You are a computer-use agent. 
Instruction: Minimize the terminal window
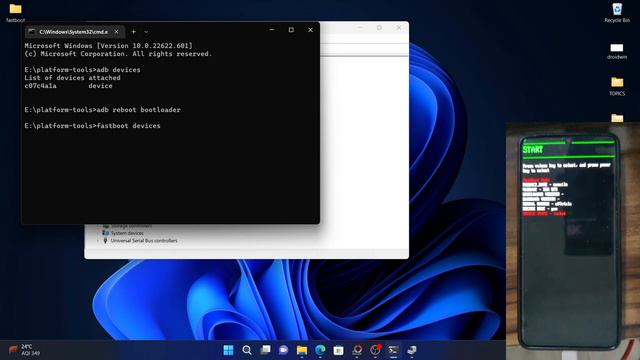pyautogui.click(x=272, y=29)
